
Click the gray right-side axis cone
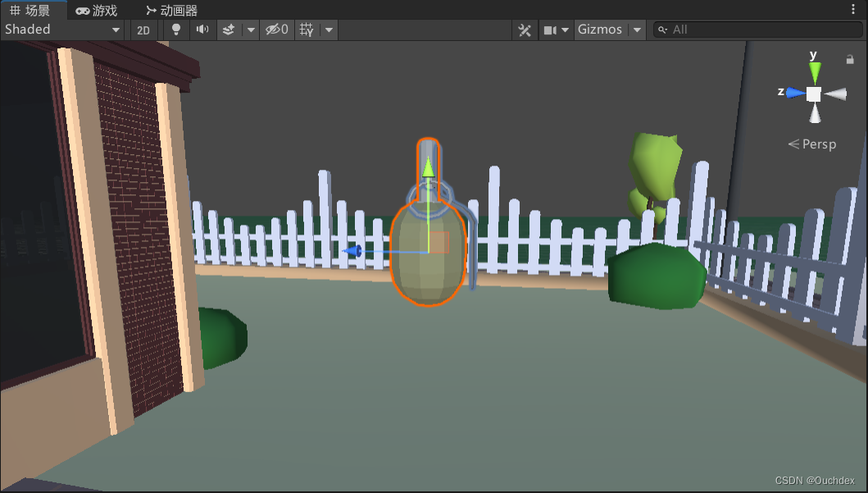pos(835,94)
